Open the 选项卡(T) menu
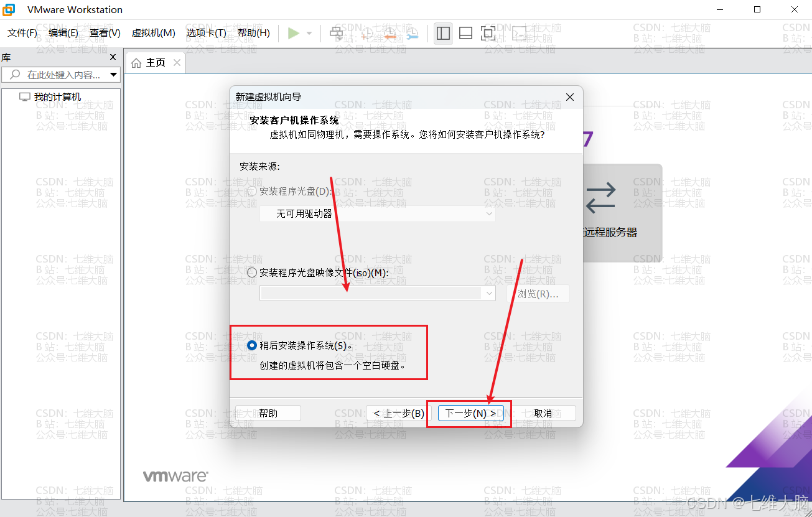 207,33
